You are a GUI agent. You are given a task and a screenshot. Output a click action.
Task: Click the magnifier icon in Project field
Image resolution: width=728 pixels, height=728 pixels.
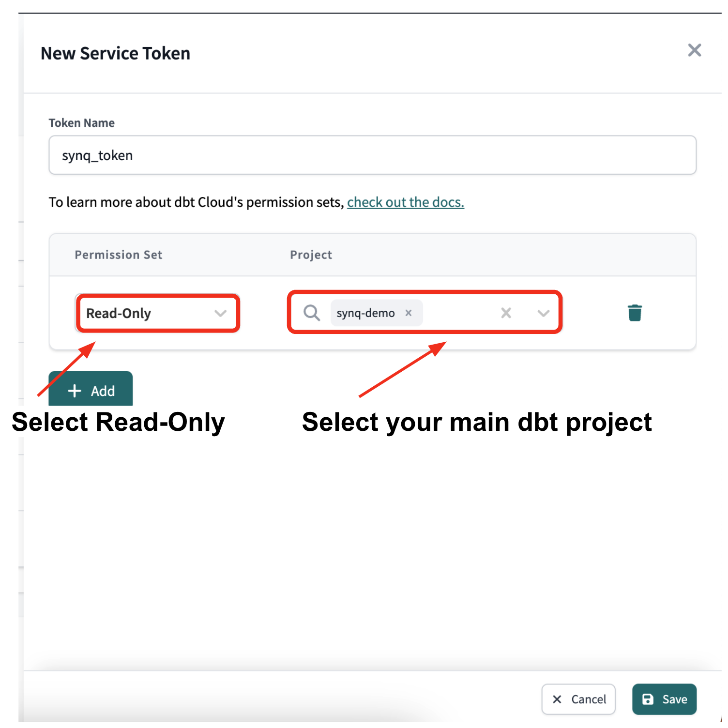(311, 313)
